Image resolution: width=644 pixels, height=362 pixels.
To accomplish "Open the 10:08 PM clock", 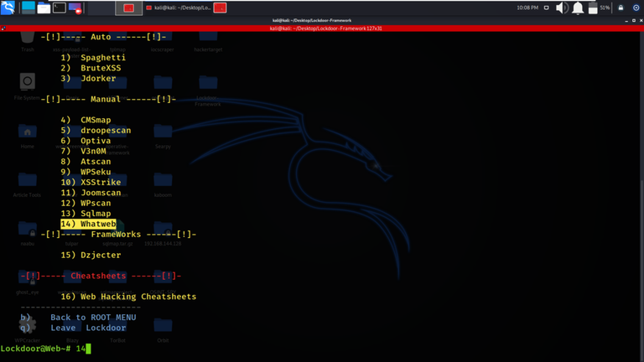I will point(527,8).
